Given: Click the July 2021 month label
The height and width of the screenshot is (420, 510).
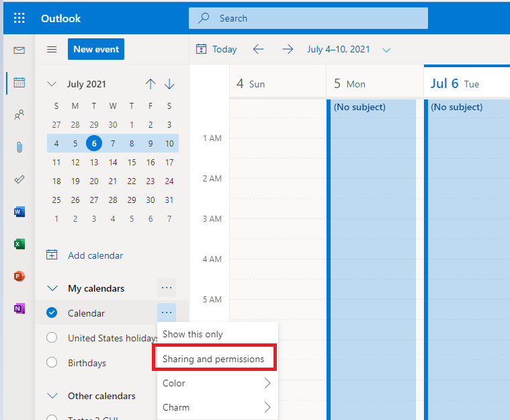Looking at the screenshot, I should 87,84.
